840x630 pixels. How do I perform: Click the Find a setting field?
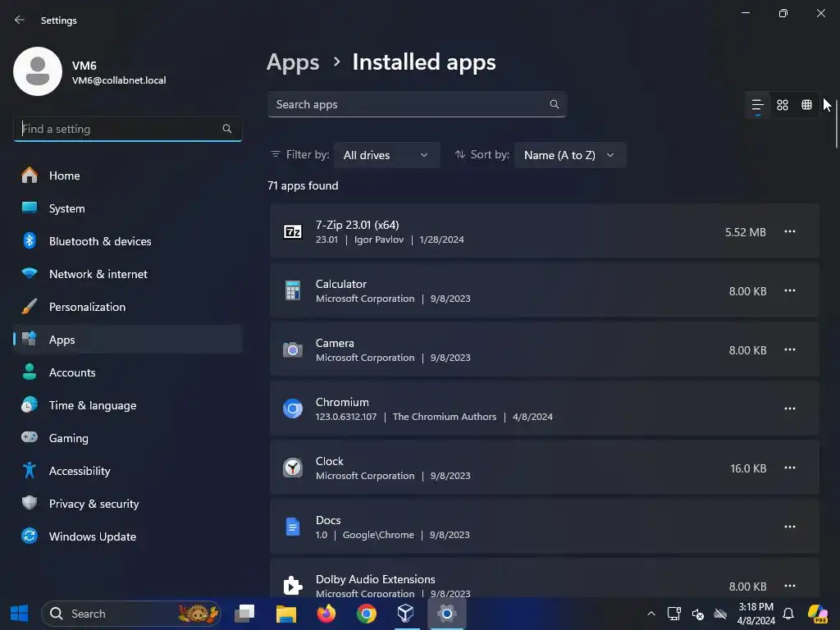[x=127, y=129]
